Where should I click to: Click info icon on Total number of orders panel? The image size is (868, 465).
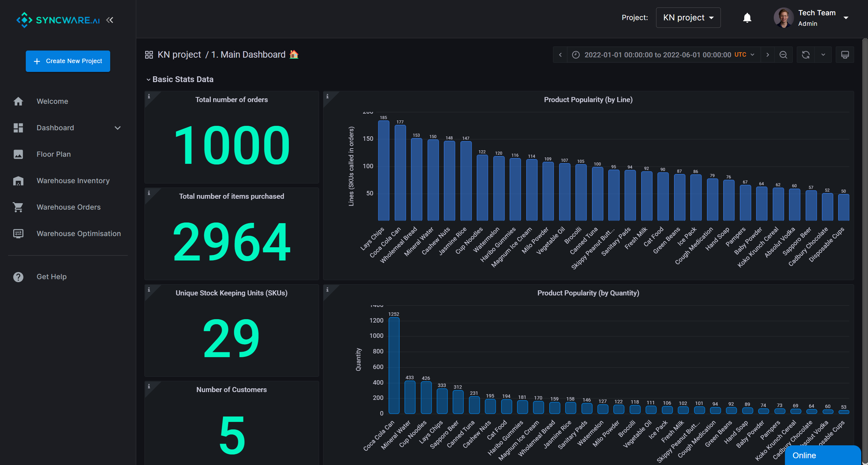click(149, 96)
